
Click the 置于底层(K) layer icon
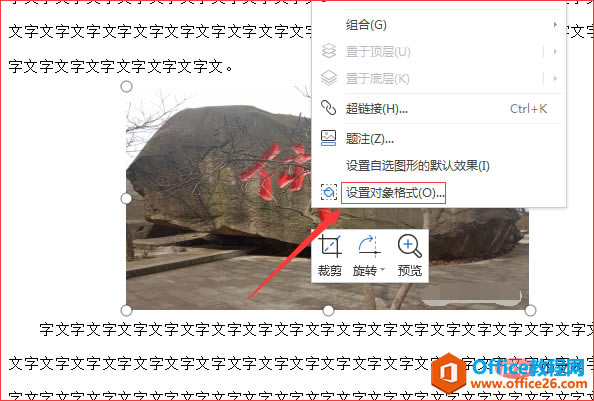tap(328, 78)
